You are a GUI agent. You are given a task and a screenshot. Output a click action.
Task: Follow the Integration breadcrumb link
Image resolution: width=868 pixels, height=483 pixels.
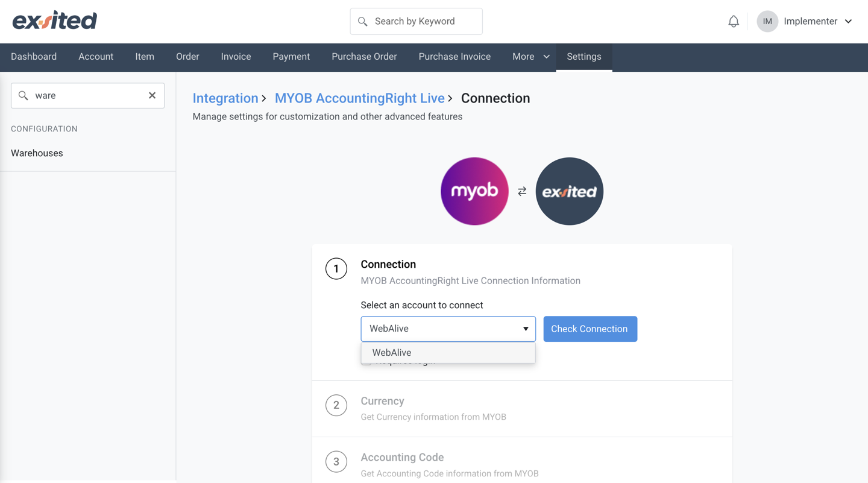coord(225,98)
